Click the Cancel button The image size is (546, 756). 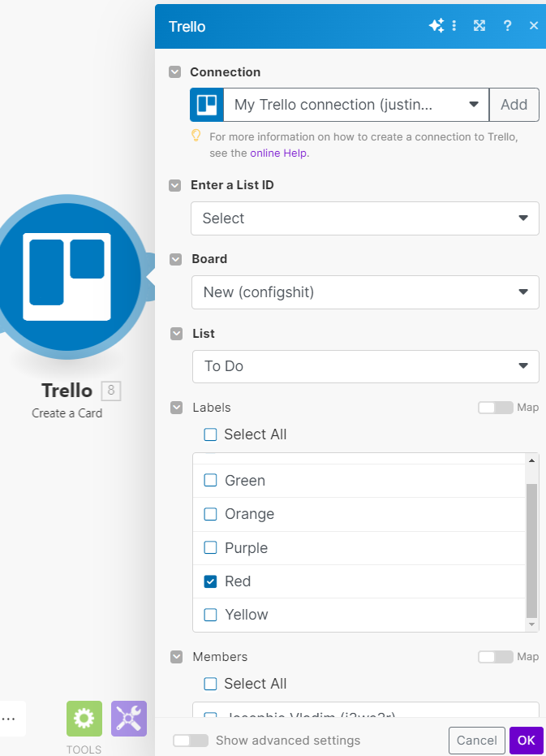click(x=476, y=741)
